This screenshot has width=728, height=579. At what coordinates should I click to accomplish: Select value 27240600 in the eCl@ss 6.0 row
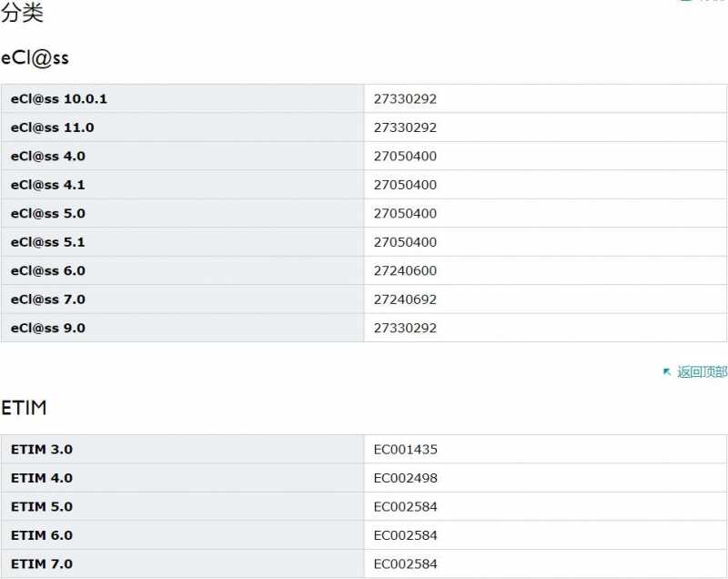(405, 270)
